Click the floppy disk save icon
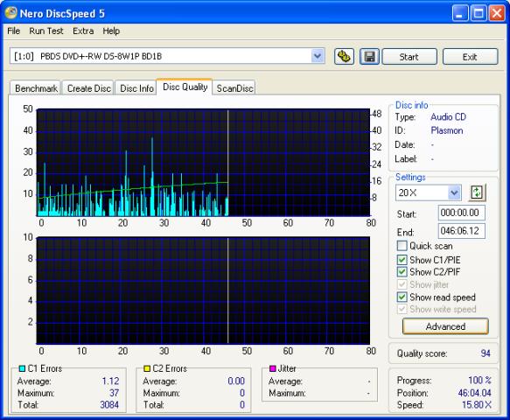 (369, 57)
